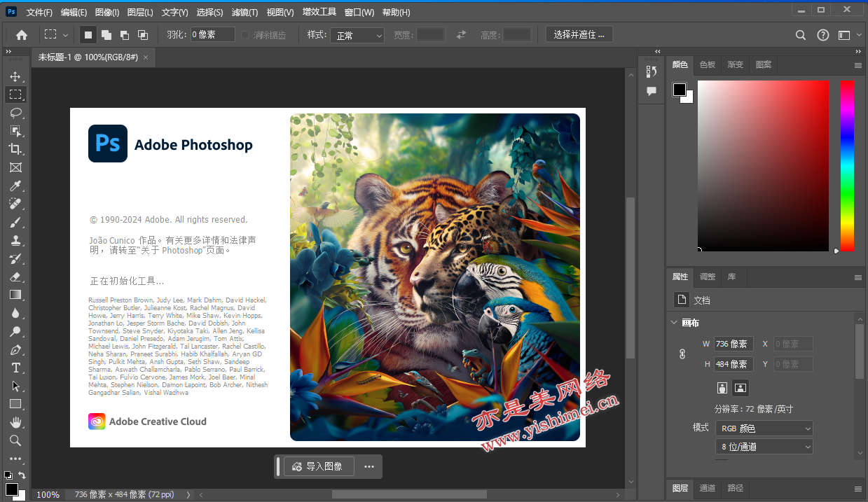Select the Dodge tool
The height and width of the screenshot is (502, 868).
point(15,331)
